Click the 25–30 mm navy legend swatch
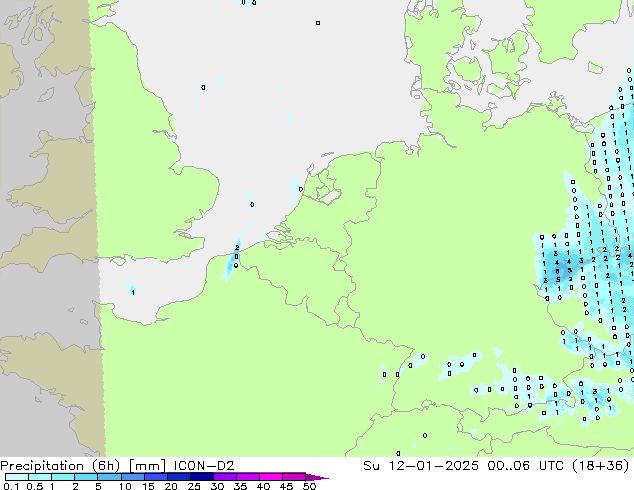Viewport: 634px width, 490px height. 201,477
